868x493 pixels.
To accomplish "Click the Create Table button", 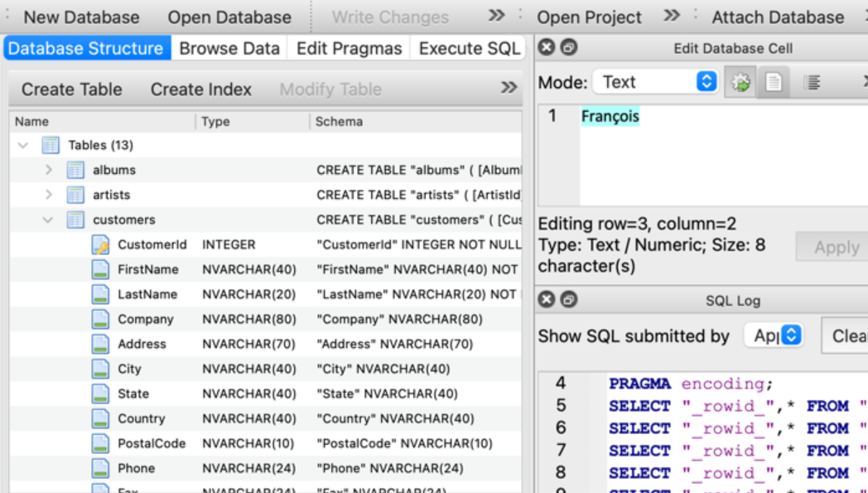I will 71,89.
